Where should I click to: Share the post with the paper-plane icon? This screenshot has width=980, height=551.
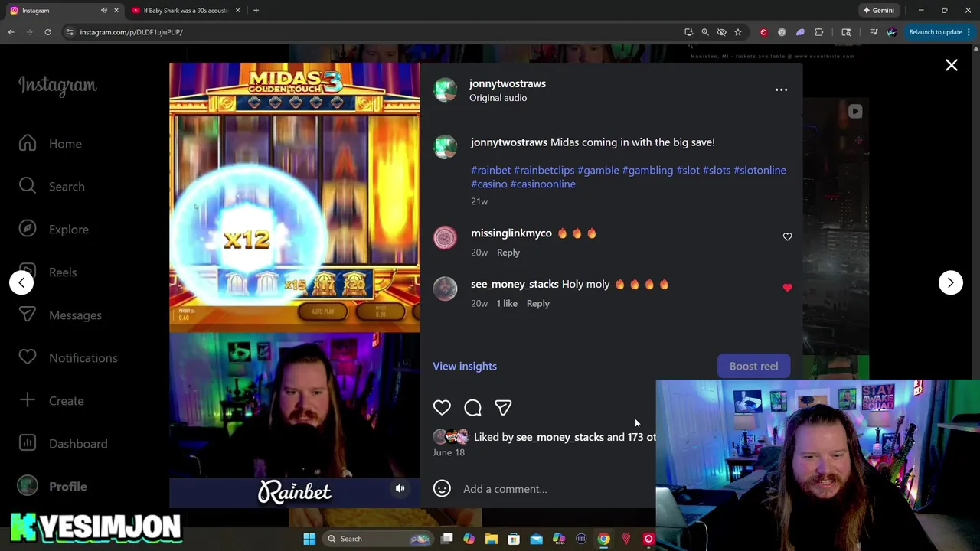(x=503, y=408)
